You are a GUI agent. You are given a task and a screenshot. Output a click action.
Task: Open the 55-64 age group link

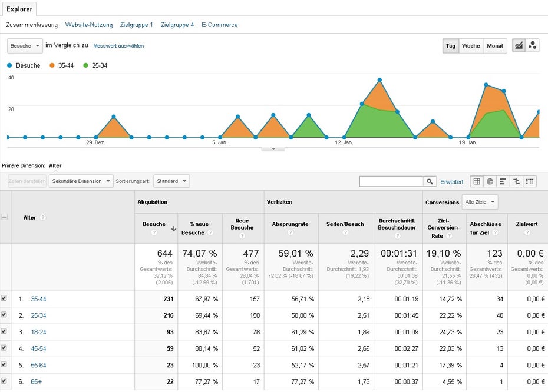(x=38, y=365)
